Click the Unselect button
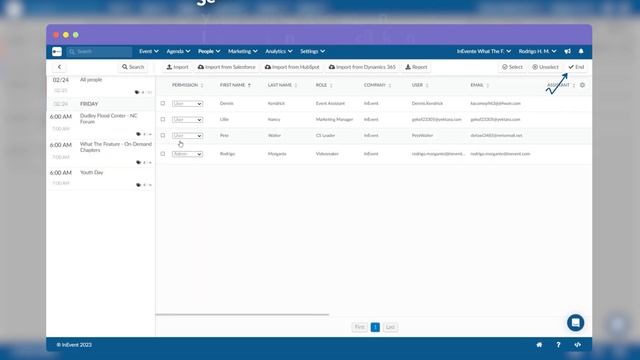Image resolution: width=640 pixels, height=360 pixels. pos(545,67)
